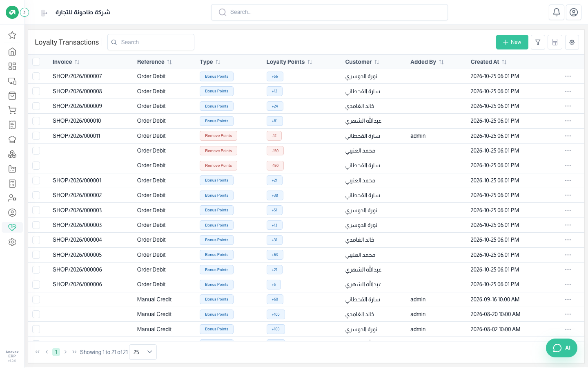Open the factory icon in sidebar
The image size is (588, 368).
pyautogui.click(x=12, y=169)
